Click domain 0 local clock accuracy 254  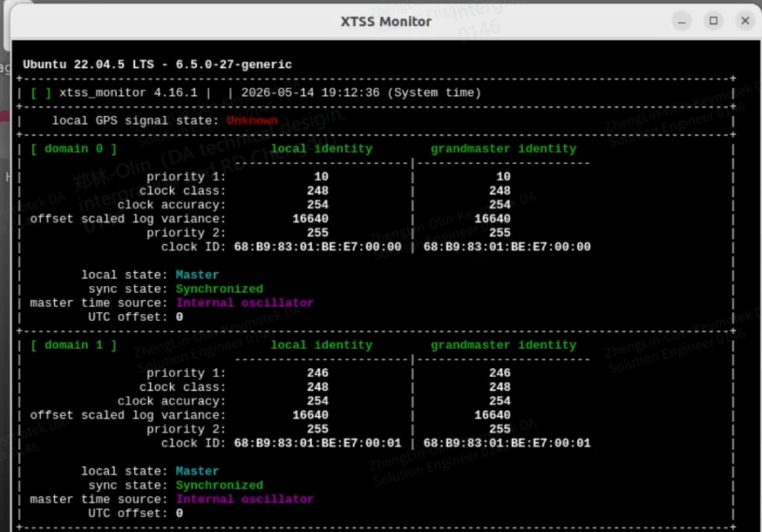[318, 205]
